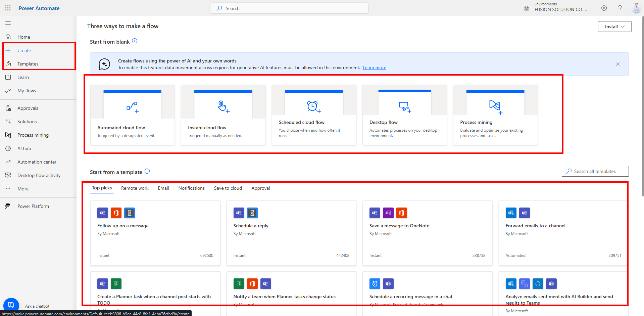Image resolution: width=644 pixels, height=316 pixels.
Task: Open the Settings gear icon
Action: (x=604, y=8)
